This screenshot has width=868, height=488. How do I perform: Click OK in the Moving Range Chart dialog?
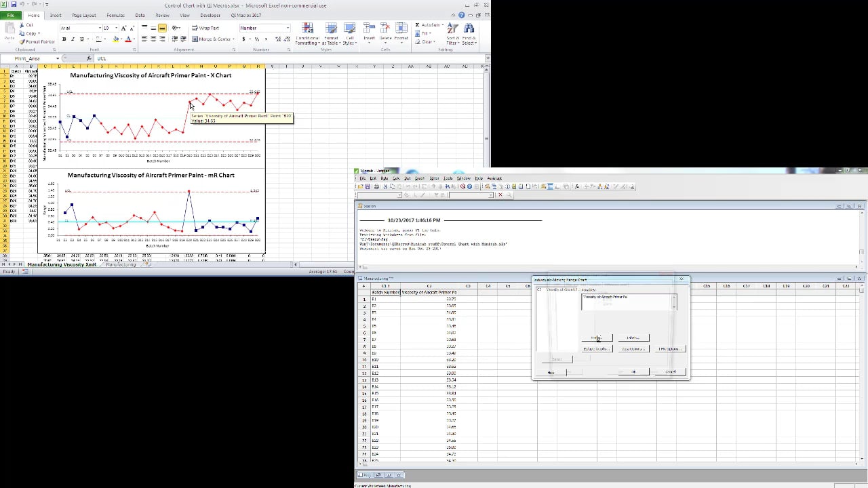(633, 371)
